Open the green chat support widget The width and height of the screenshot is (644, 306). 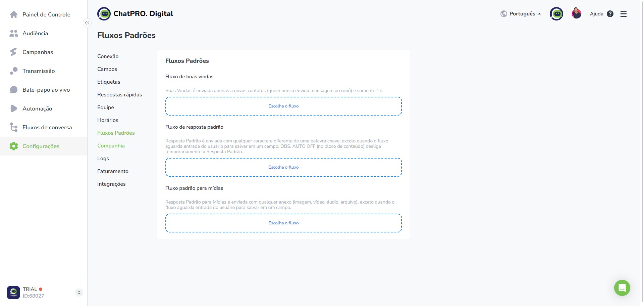click(x=622, y=288)
